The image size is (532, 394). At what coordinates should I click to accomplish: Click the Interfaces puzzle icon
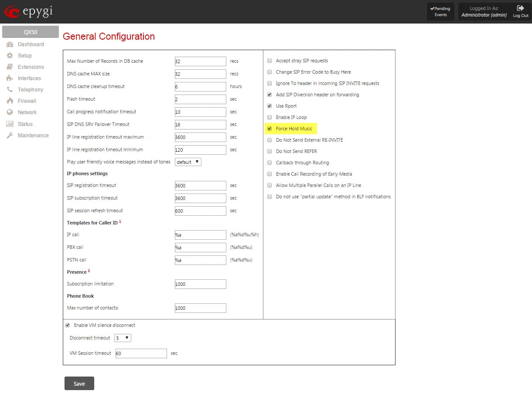[10, 78]
